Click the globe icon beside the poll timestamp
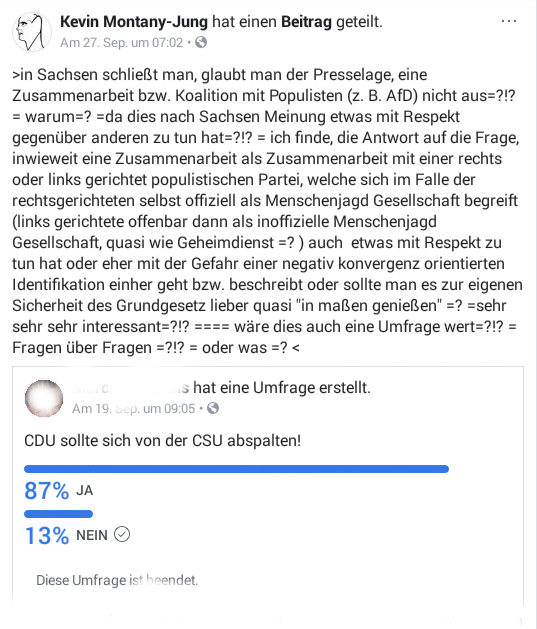 (213, 408)
